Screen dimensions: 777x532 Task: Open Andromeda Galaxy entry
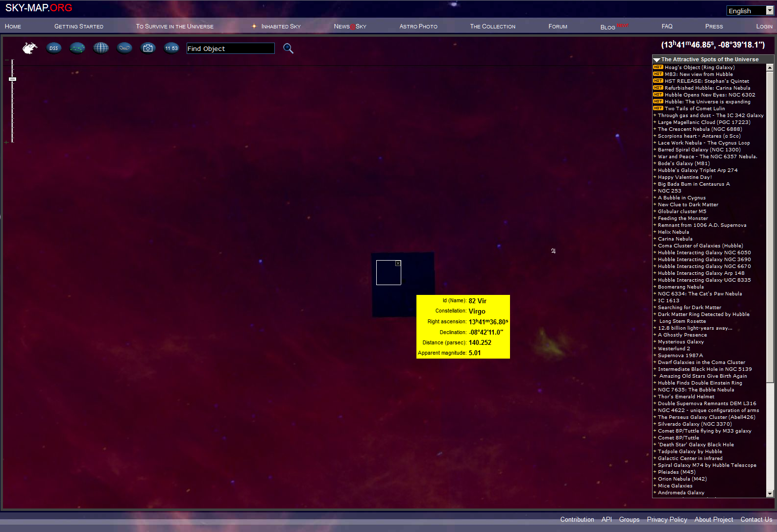coord(681,493)
